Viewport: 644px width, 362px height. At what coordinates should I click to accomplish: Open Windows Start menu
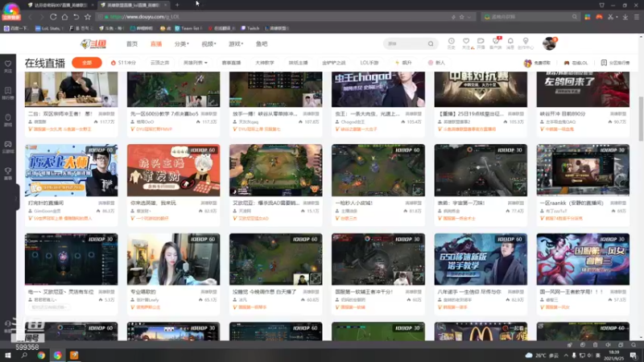(8, 355)
